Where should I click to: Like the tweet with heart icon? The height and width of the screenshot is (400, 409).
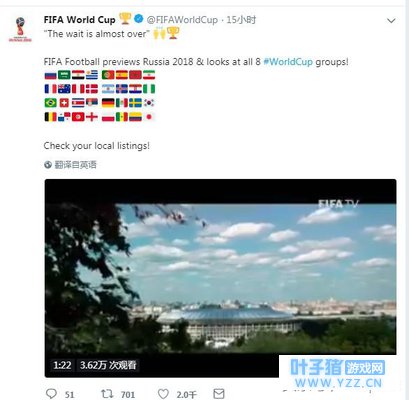pos(163,394)
